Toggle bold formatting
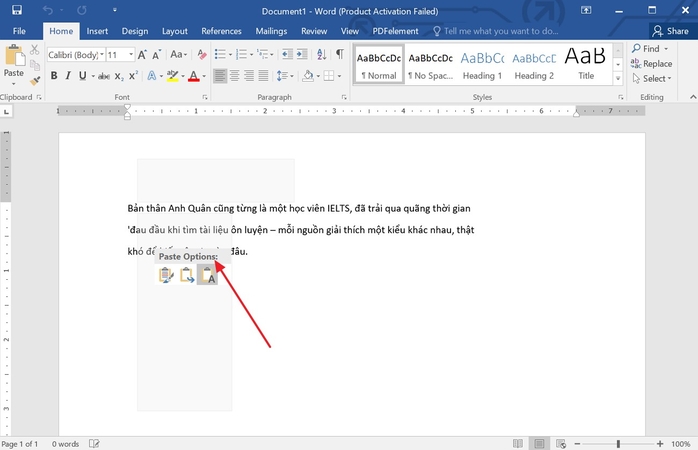698x450 pixels. pos(54,76)
